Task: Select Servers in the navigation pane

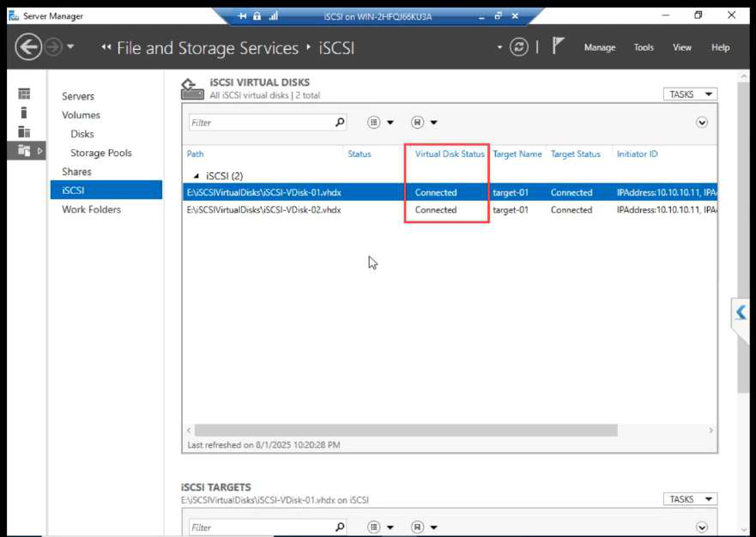Action: [x=78, y=96]
